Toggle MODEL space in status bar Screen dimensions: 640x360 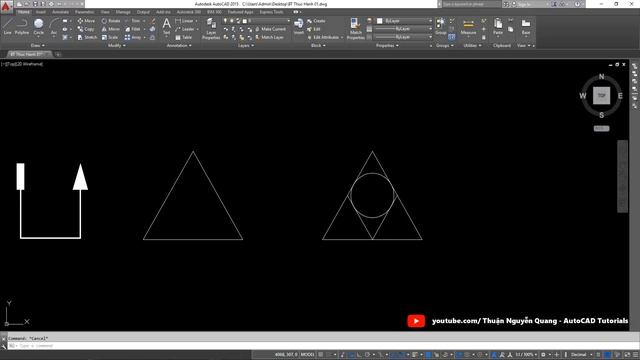point(307,354)
